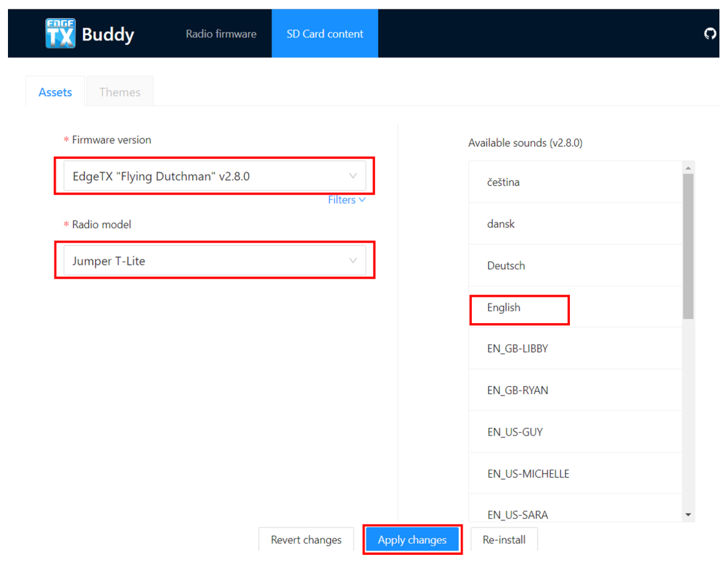Click the sounds list scroll-up arrow

click(688, 167)
